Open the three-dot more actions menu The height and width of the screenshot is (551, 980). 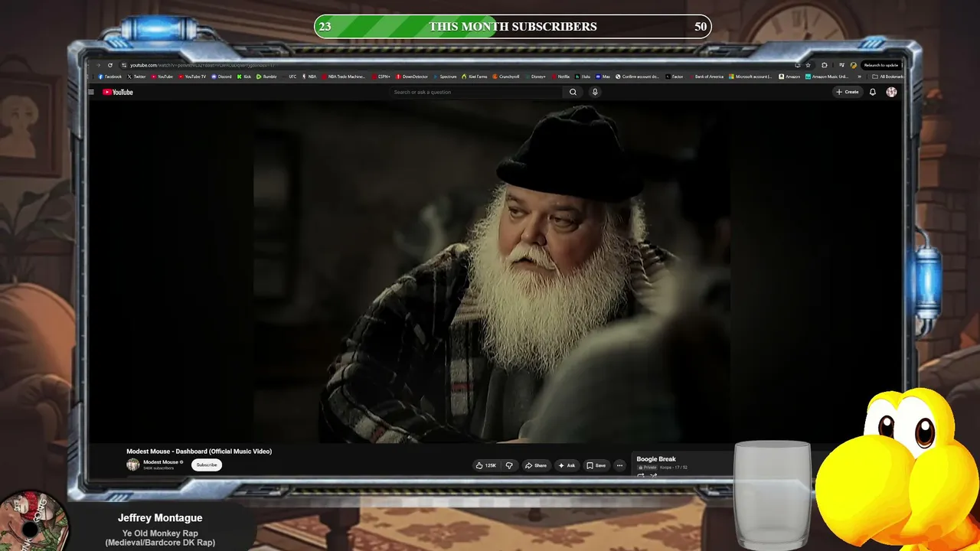pyautogui.click(x=619, y=465)
